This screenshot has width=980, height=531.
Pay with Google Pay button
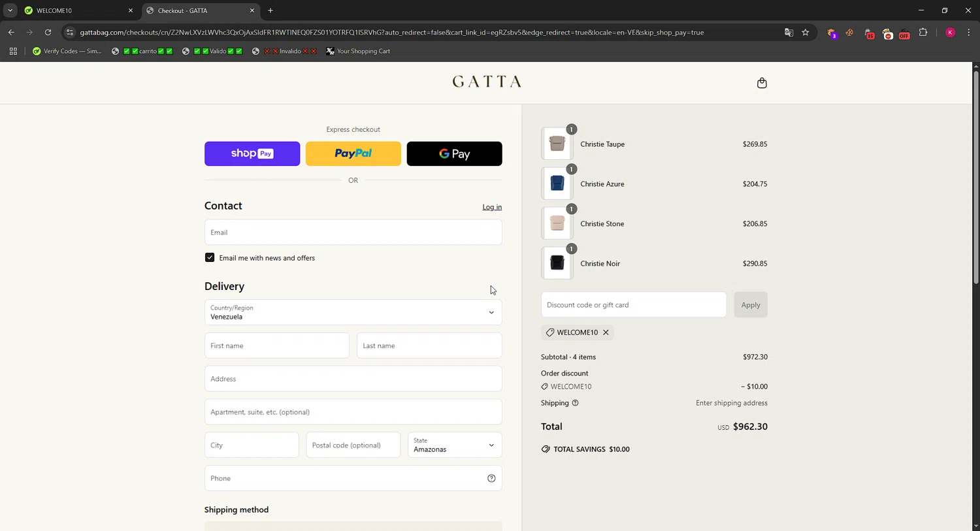point(454,153)
